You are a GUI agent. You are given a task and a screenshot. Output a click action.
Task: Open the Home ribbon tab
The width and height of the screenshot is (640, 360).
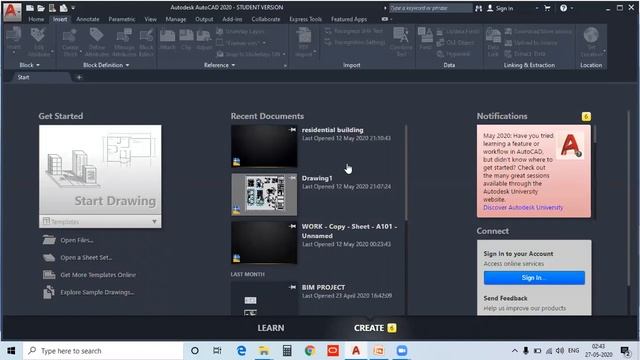(36, 19)
